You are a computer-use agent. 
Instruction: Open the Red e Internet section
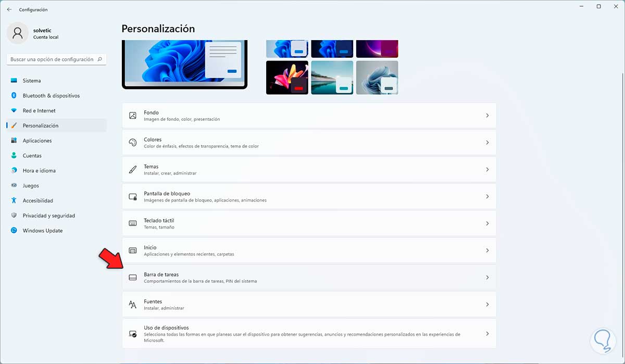coord(56,111)
